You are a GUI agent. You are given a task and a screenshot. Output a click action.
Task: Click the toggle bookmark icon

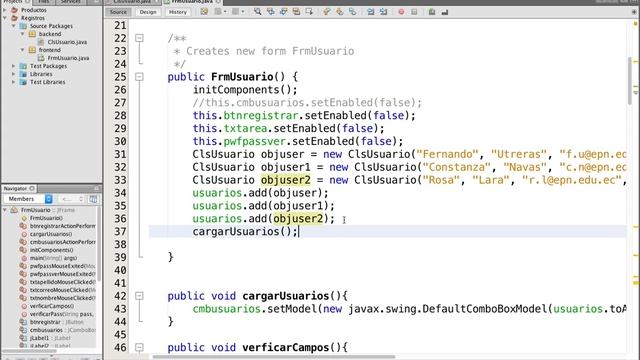(x=353, y=12)
